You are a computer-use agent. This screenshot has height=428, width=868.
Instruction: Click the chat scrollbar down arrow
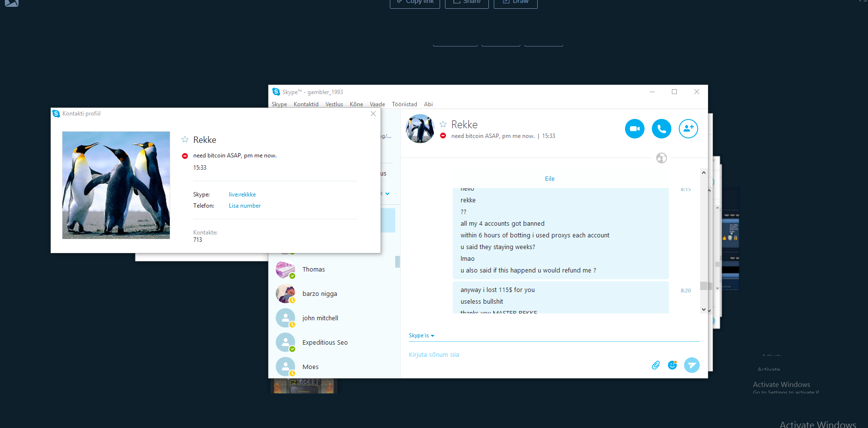[704, 310]
